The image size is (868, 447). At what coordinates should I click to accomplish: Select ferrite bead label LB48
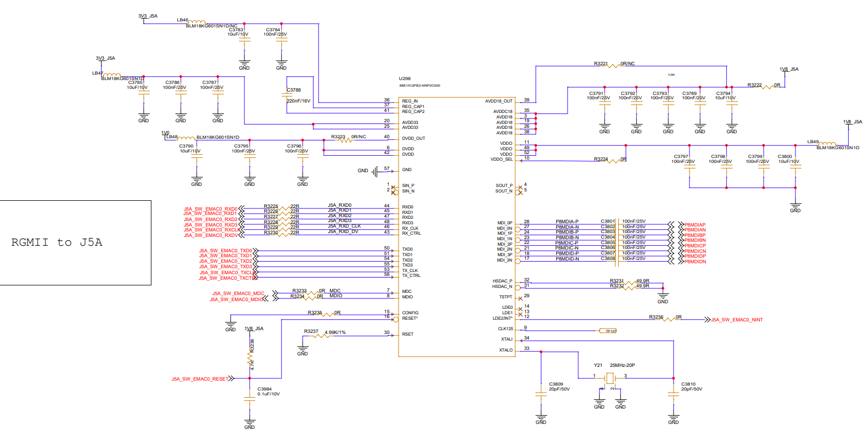click(172, 137)
